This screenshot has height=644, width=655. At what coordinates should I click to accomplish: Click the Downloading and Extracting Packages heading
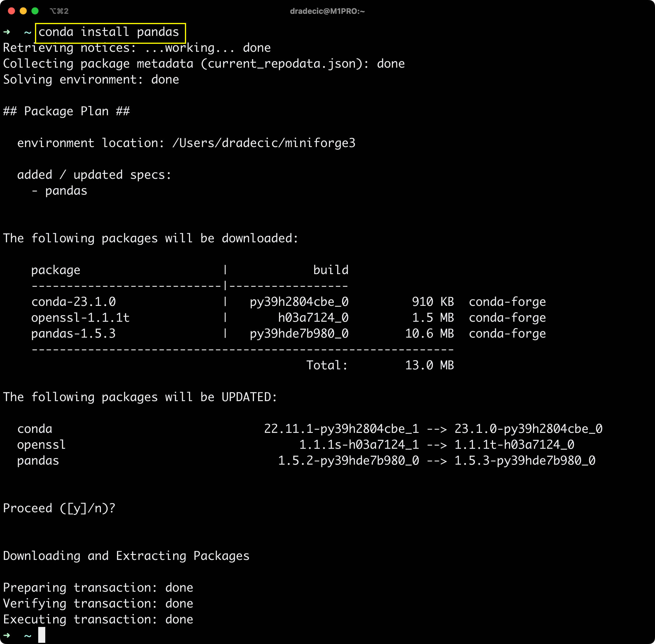[x=126, y=556]
